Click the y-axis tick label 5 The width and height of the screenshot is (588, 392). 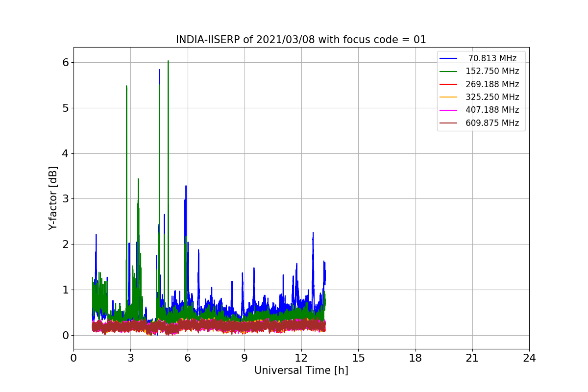pos(65,108)
